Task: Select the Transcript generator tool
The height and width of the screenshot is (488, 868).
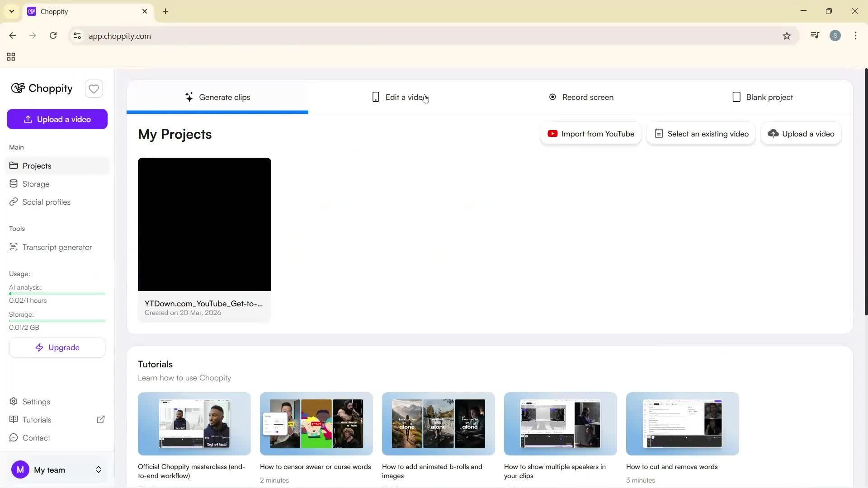Action: (57, 247)
